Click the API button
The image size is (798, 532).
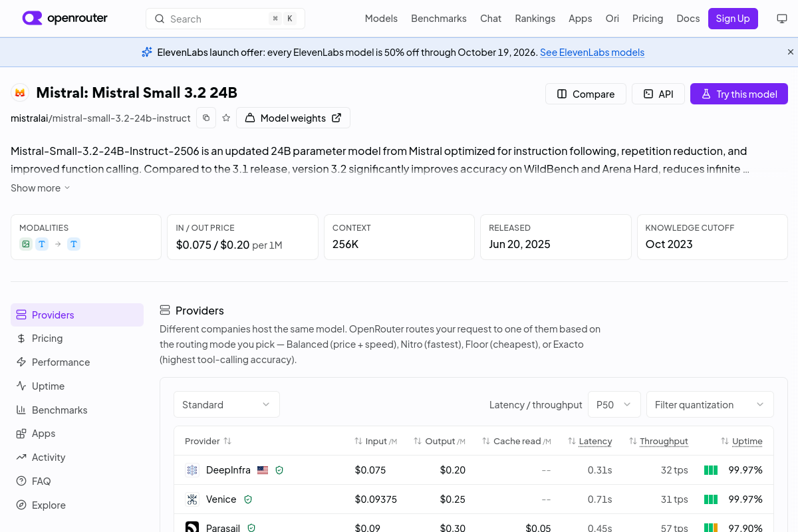click(x=658, y=94)
